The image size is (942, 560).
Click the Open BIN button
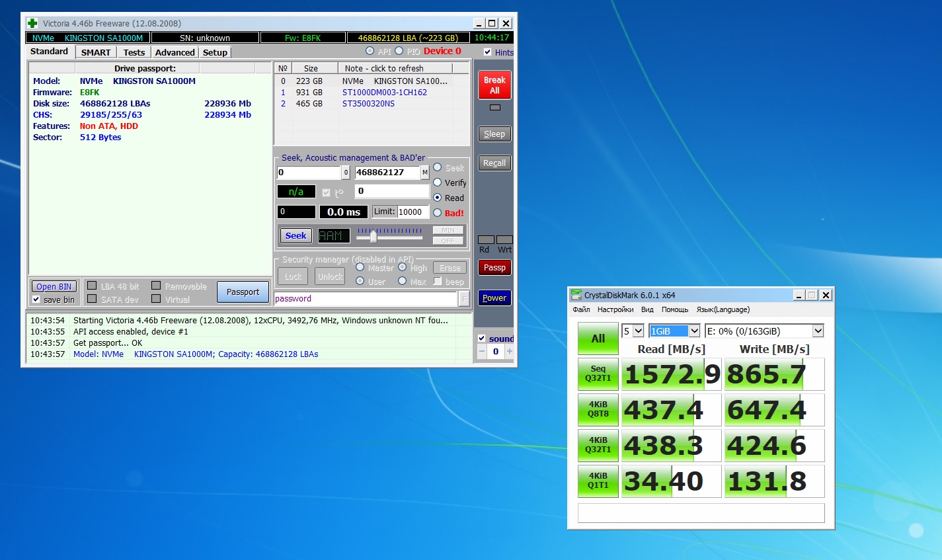point(54,286)
